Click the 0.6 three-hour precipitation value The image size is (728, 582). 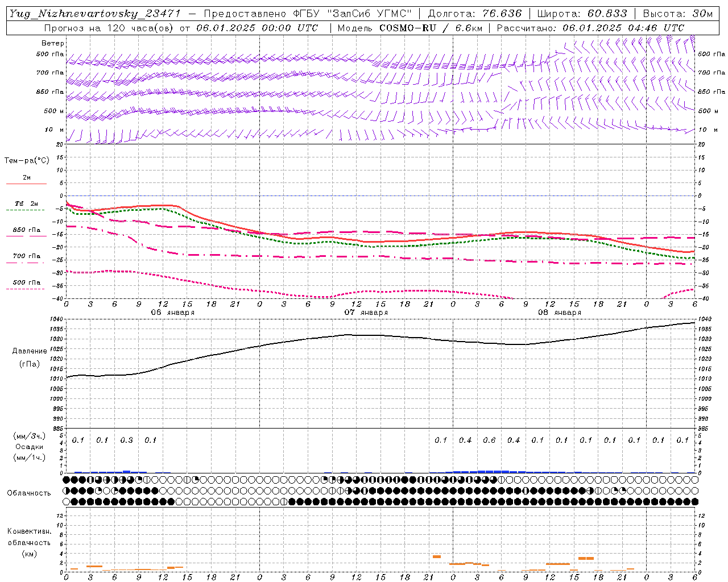(489, 440)
